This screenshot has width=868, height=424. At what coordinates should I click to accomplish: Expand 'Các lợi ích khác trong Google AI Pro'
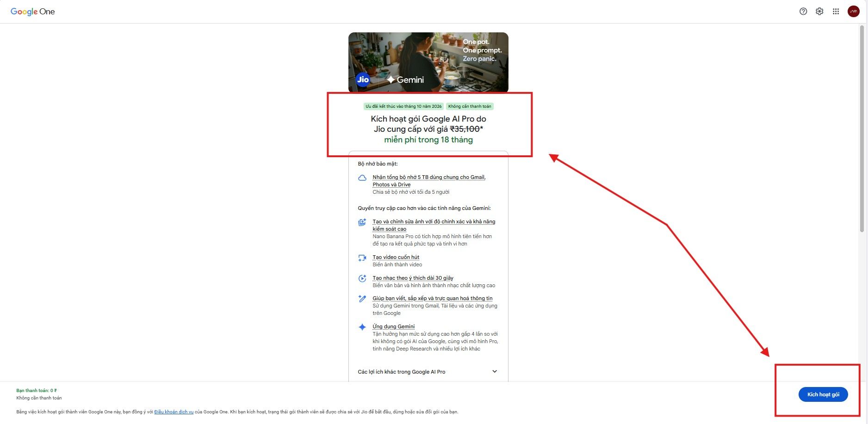coord(428,372)
